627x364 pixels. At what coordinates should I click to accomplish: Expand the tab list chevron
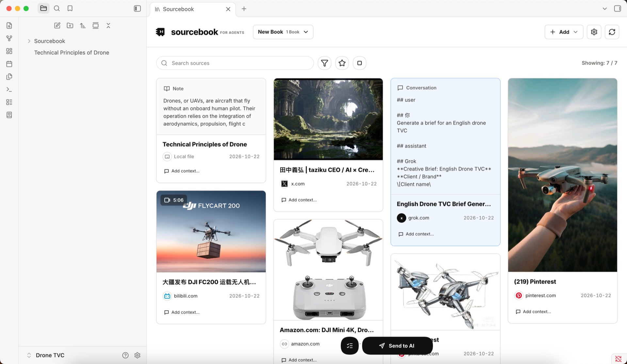[x=604, y=9]
